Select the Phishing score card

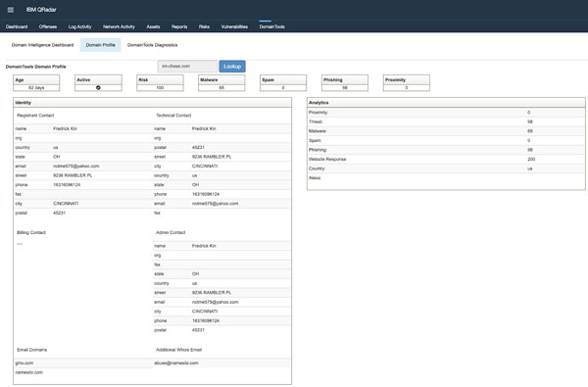[345, 83]
